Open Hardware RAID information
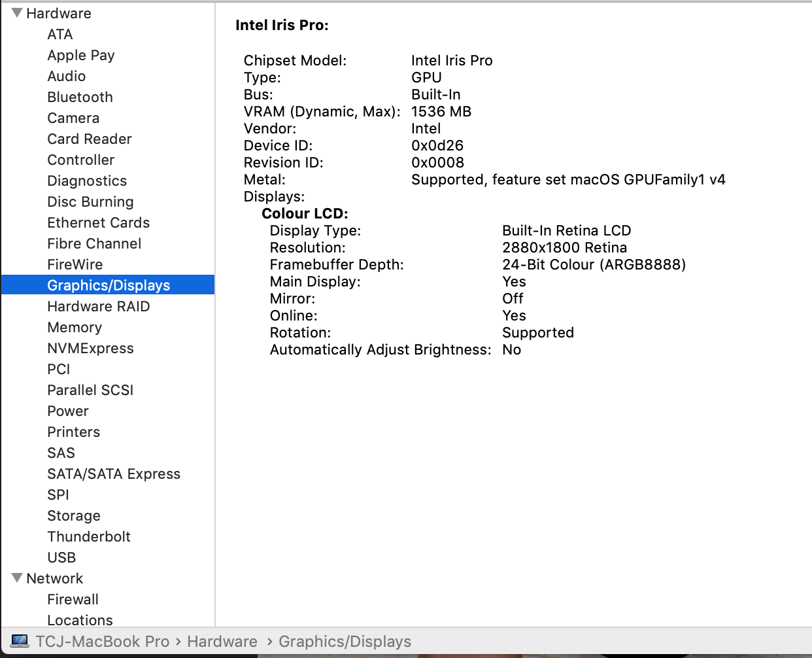This screenshot has width=812, height=658. click(99, 306)
